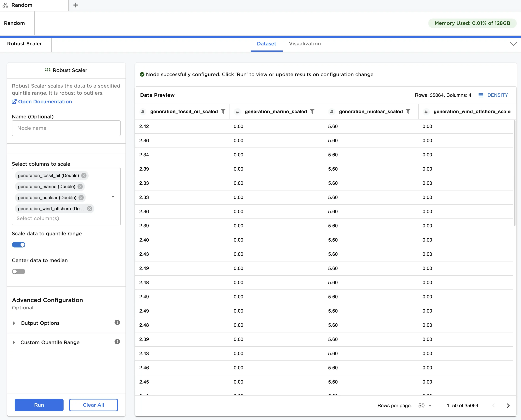Remove generation_marine column chip

point(80,187)
